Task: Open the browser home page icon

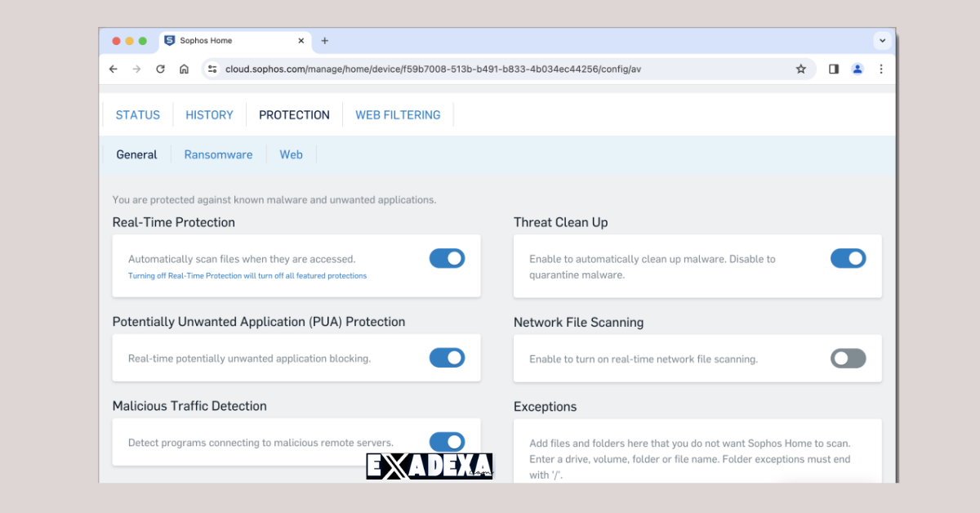Action: (x=184, y=69)
